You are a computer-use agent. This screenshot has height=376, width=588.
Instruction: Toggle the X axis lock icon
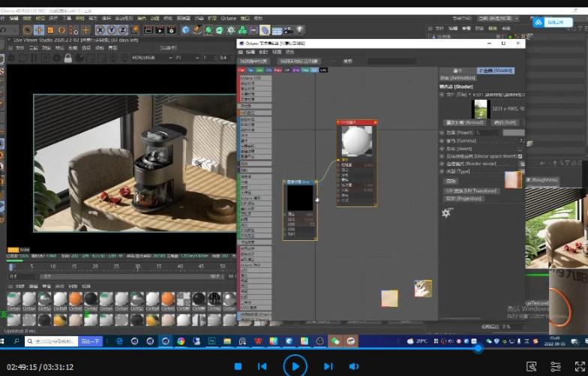pyautogui.click(x=99, y=30)
